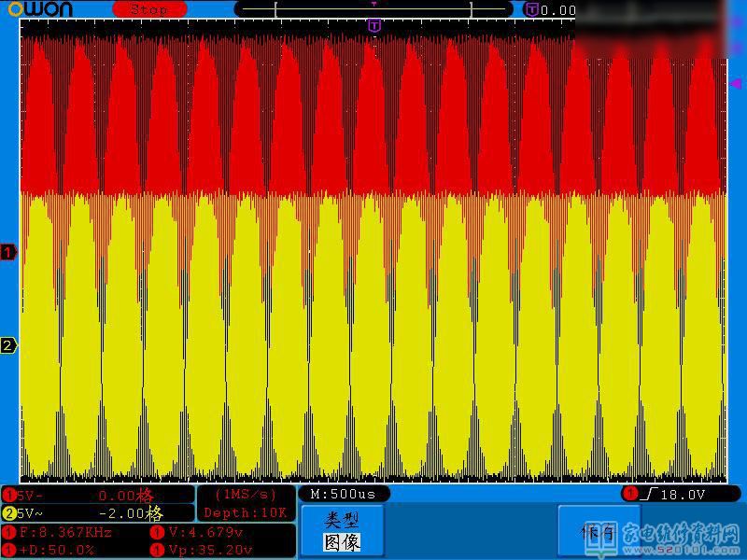747x560 pixels.
Task: Click the channel 2 offset value -2.00格
Action: tap(131, 513)
